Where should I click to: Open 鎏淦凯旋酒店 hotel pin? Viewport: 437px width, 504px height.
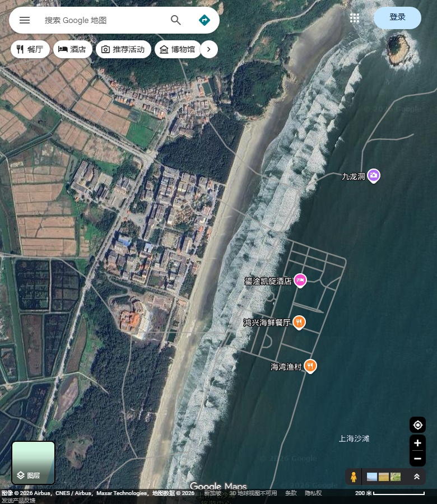300,281
